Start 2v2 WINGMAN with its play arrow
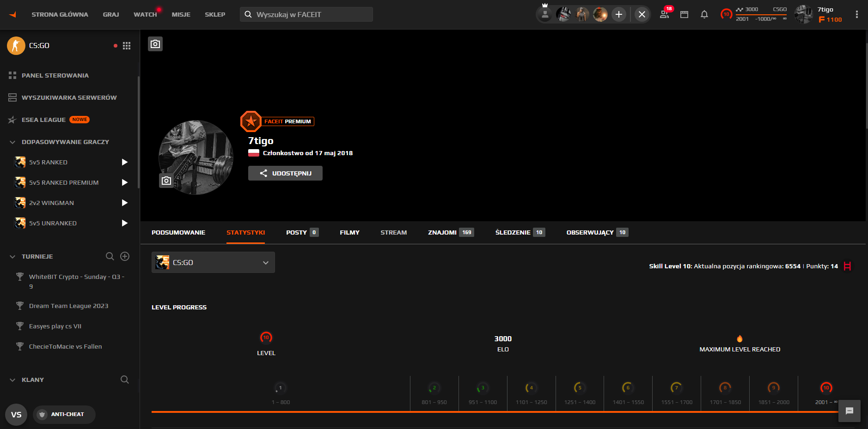Image resolution: width=868 pixels, height=429 pixels. point(124,203)
